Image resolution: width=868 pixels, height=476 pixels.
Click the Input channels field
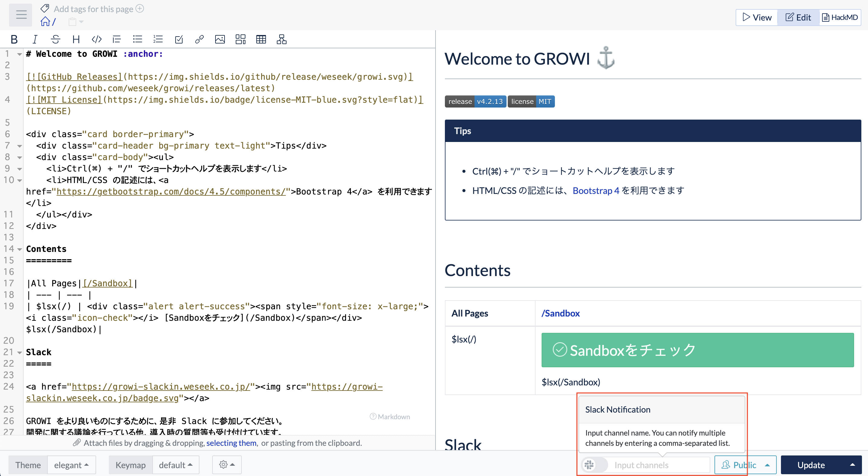point(659,465)
